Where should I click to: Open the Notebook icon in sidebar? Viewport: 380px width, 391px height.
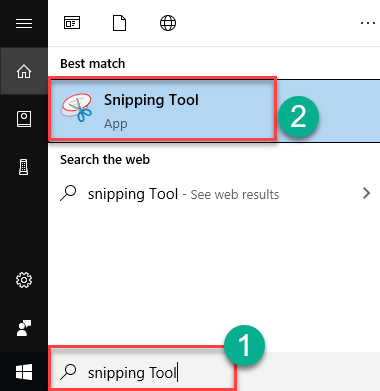click(x=24, y=119)
